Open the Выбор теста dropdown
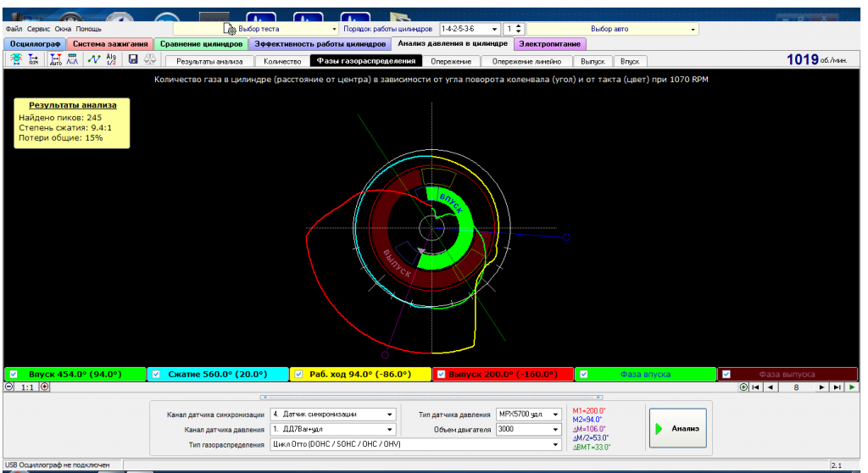This screenshot has height=473, width=868. (334, 29)
